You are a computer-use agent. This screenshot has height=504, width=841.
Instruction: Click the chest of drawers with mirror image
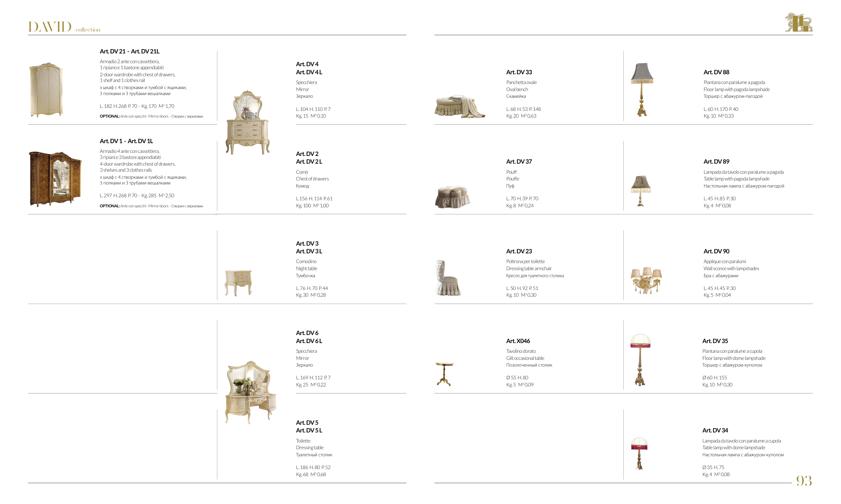click(x=248, y=123)
